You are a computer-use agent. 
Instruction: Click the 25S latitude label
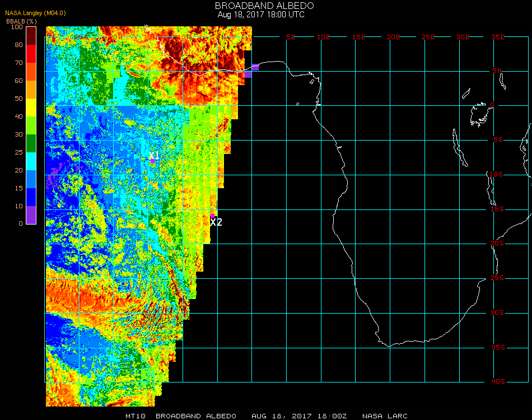point(498,278)
